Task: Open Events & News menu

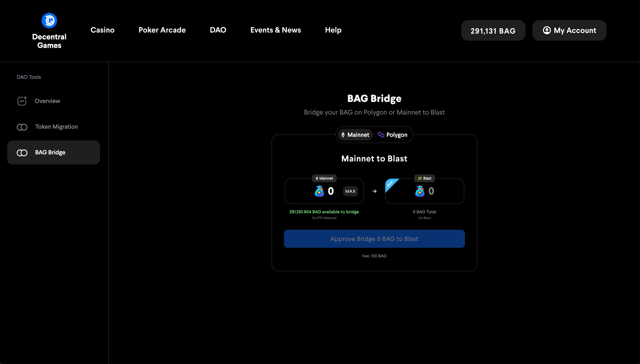Action: [276, 30]
